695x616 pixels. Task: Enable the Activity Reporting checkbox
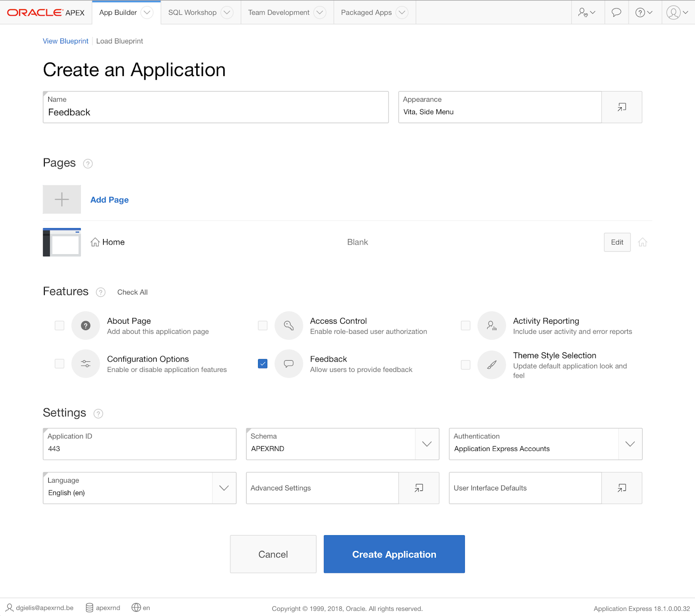pos(466,325)
